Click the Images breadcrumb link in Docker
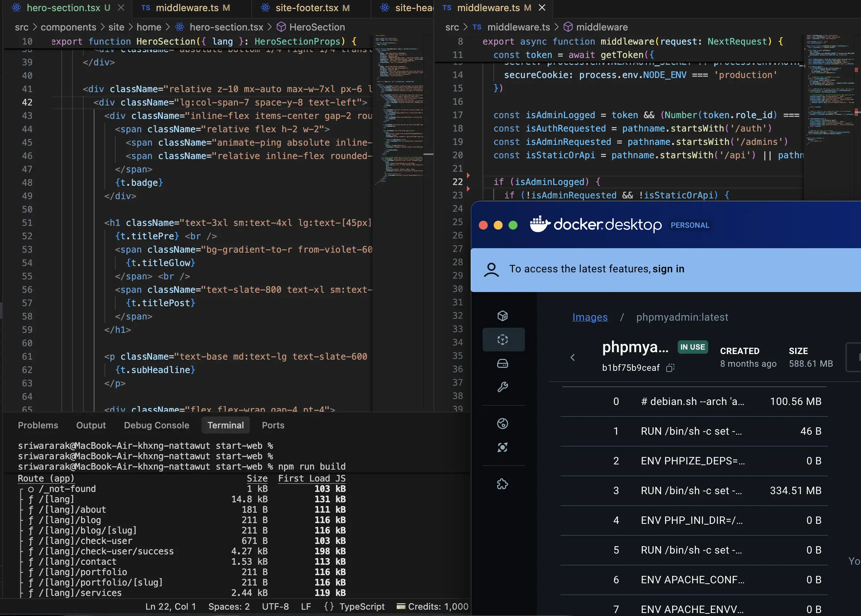861x616 pixels. click(590, 317)
